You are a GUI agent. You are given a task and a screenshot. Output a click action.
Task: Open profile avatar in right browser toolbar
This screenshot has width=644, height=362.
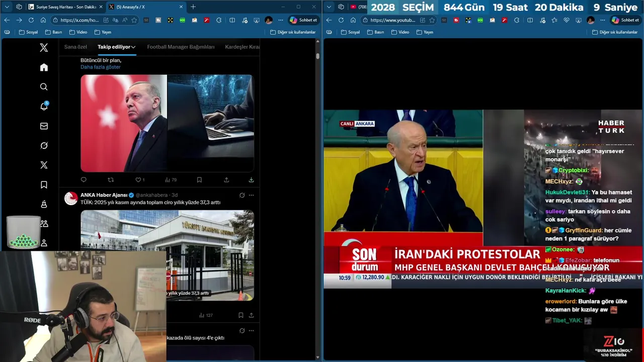pyautogui.click(x=591, y=20)
